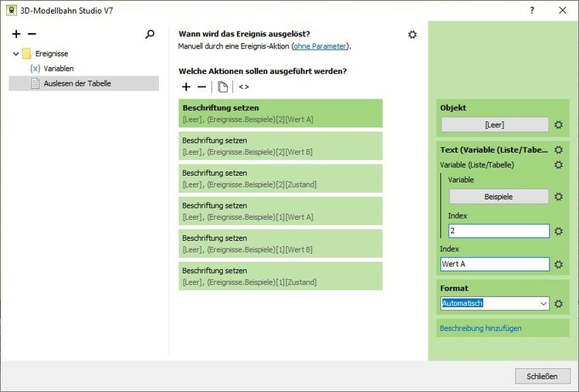
Task: Show script code view icon
Action: pyautogui.click(x=244, y=87)
